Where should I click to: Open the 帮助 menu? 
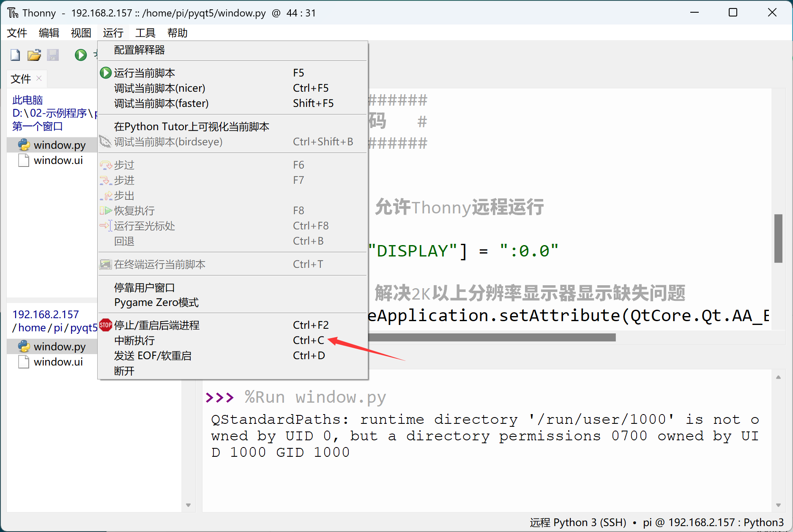tap(177, 33)
